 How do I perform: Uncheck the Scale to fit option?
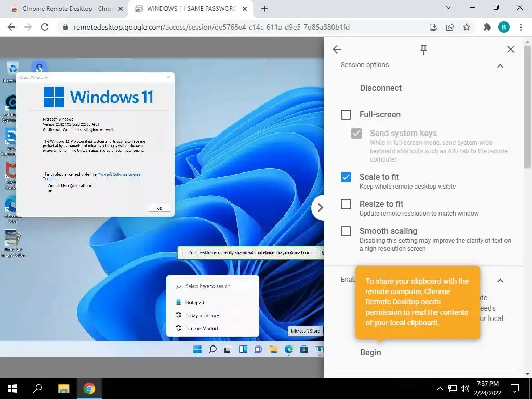pyautogui.click(x=346, y=177)
